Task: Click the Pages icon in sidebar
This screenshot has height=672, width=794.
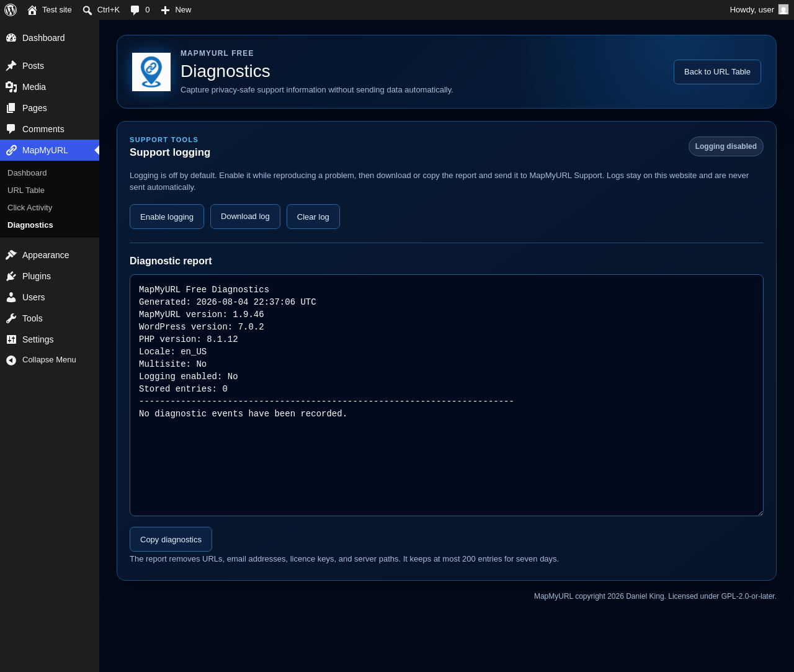Action: [x=11, y=108]
